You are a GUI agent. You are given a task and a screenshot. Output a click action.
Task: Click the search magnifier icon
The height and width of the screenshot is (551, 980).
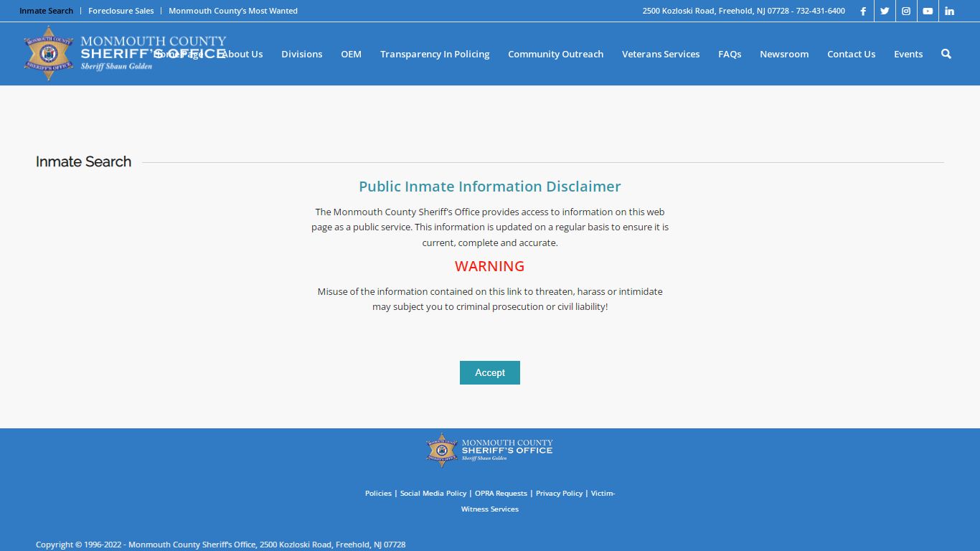946,54
